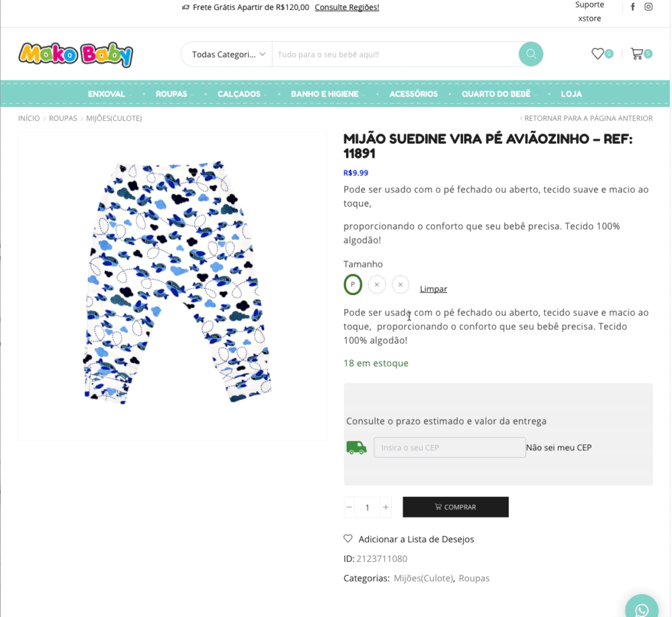Viewport: 672px width, 617px height.
Task: Click the Comprar button
Action: (456, 507)
